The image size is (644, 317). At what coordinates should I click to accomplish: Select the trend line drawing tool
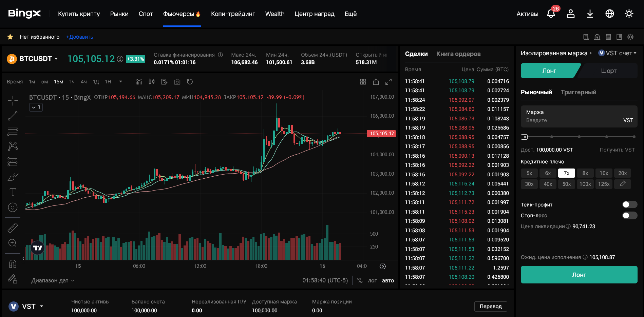click(x=13, y=116)
